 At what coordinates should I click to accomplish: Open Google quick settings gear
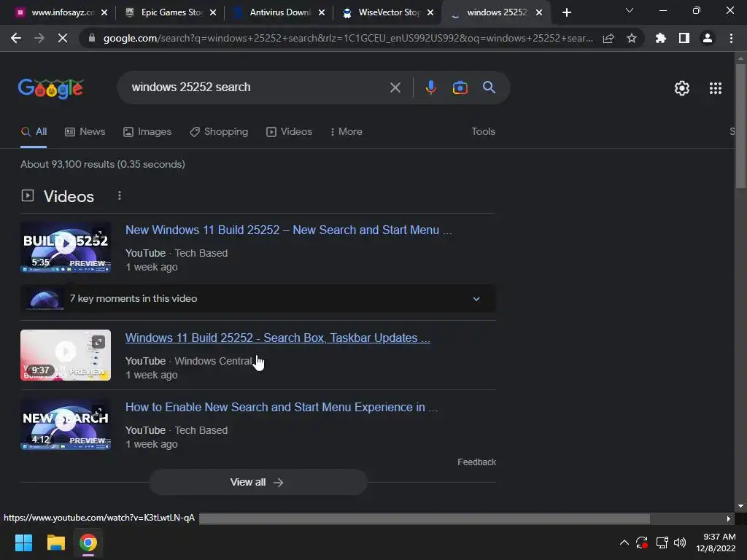[682, 88]
